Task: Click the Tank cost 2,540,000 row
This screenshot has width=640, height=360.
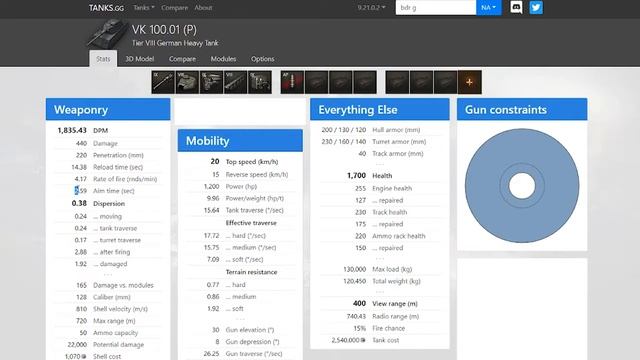Action: pyautogui.click(x=380, y=340)
